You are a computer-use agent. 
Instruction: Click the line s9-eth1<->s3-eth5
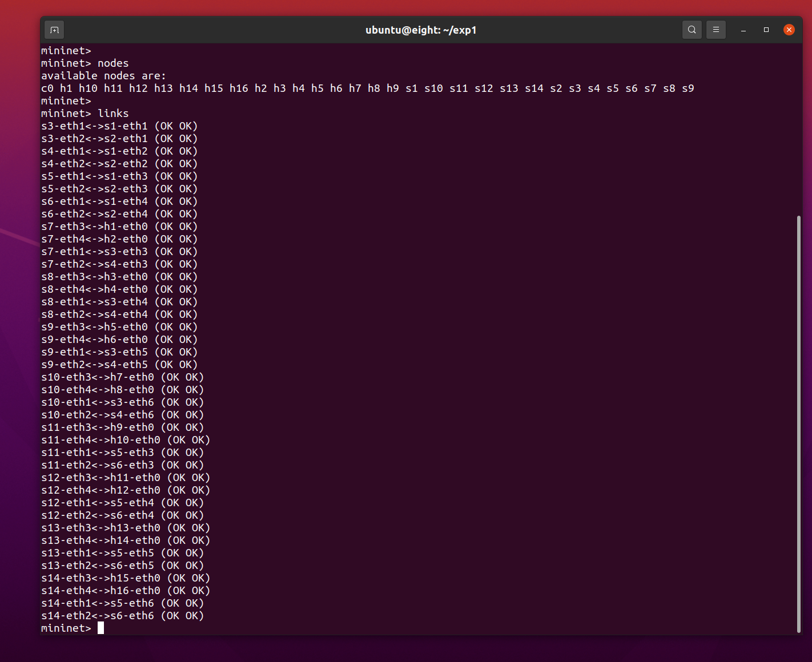[x=119, y=352]
